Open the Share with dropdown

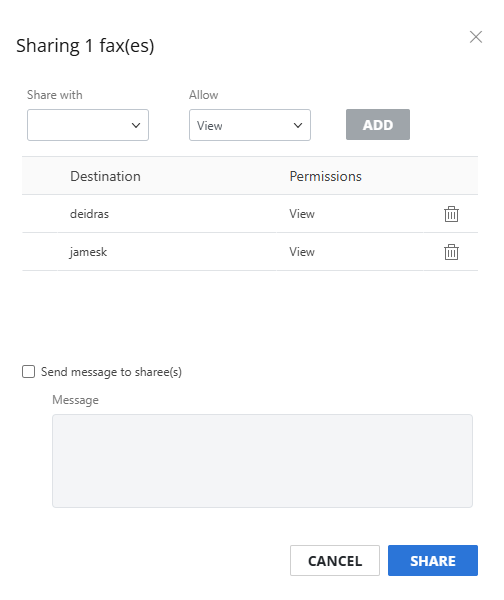pos(88,125)
